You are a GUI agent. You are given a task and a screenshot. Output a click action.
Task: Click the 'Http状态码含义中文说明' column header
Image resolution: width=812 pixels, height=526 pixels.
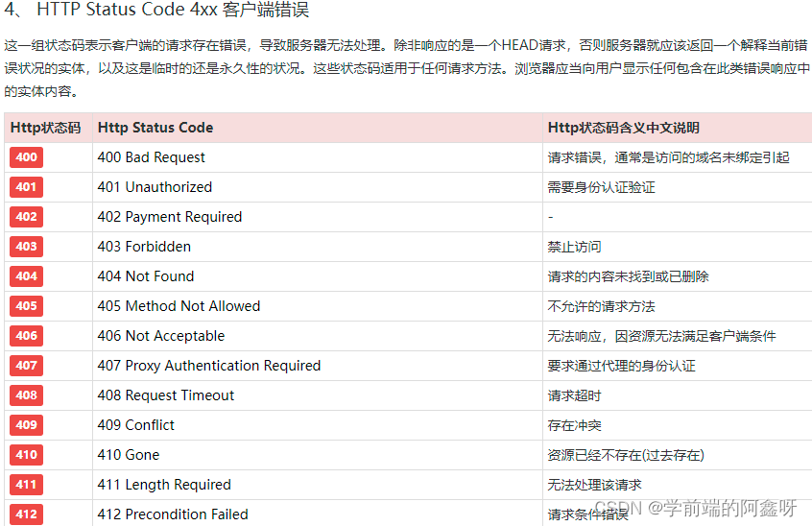[677, 128]
